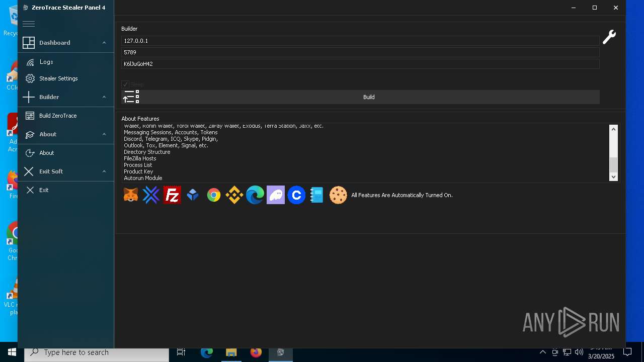Click the Exit Soft large X icon

coord(29,171)
